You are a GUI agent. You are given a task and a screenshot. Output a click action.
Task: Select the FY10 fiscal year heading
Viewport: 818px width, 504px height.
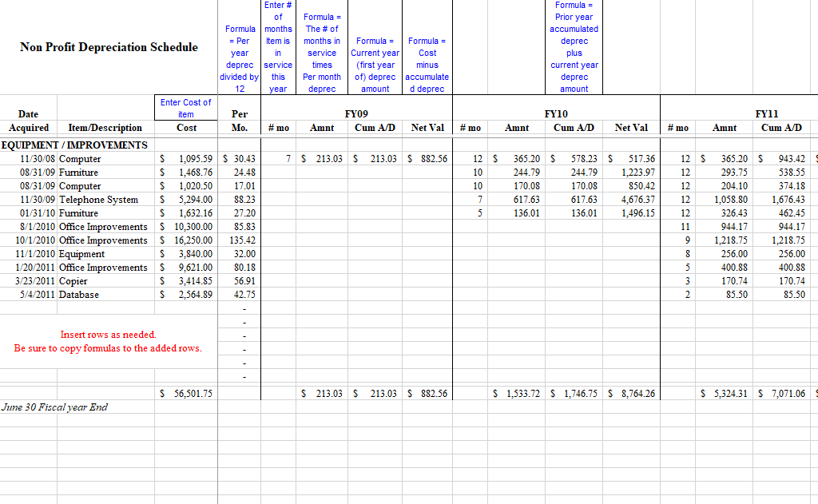(556, 113)
